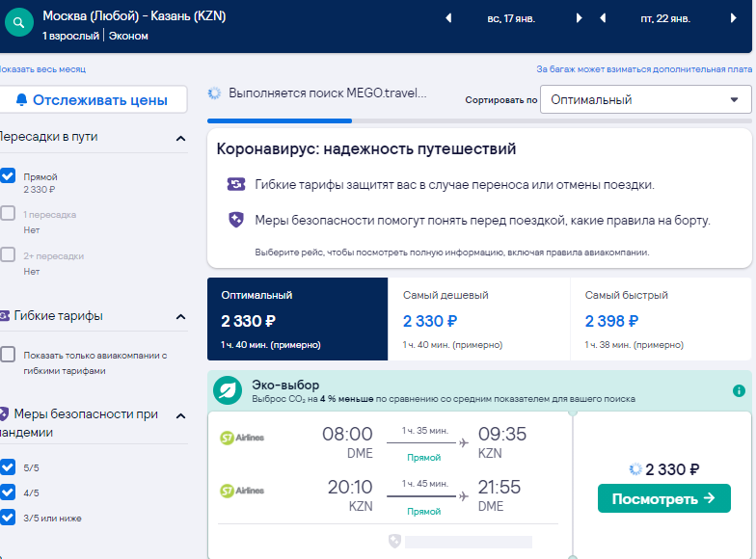
Task: Open Eco-choice info icon
Action: pyautogui.click(x=739, y=391)
